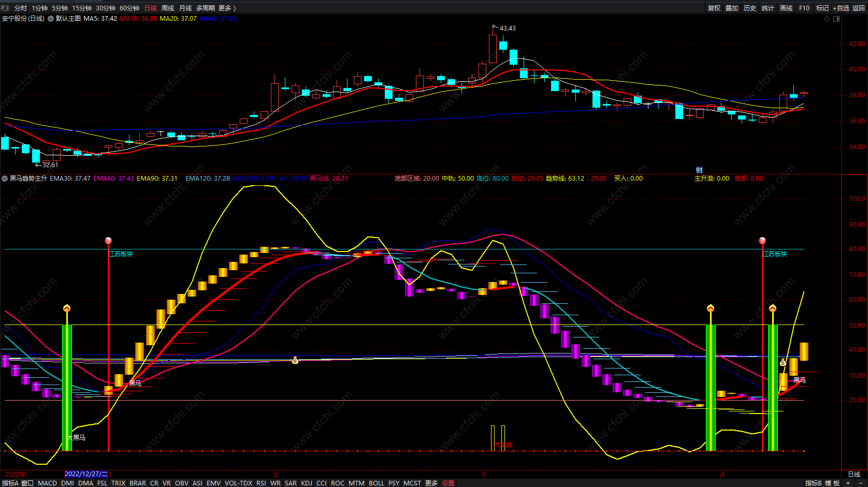The height and width of the screenshot is (487, 868).
Task: Toggle the side panel icon beside the diamond
Action: (836, 19)
